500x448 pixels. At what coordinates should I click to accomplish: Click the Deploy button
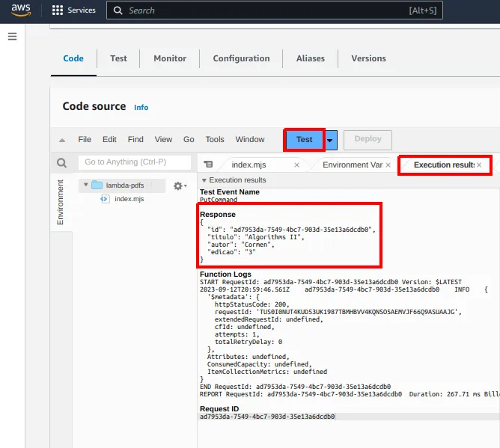pos(368,140)
